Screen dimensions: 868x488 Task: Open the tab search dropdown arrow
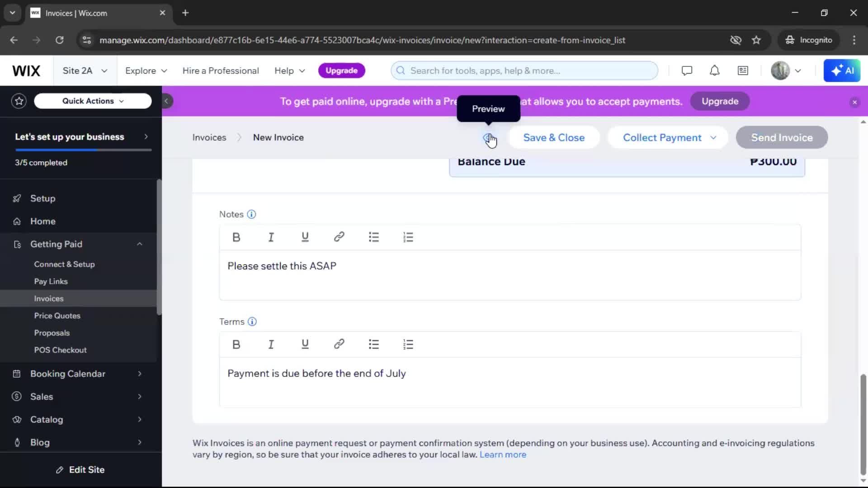coord(13,13)
